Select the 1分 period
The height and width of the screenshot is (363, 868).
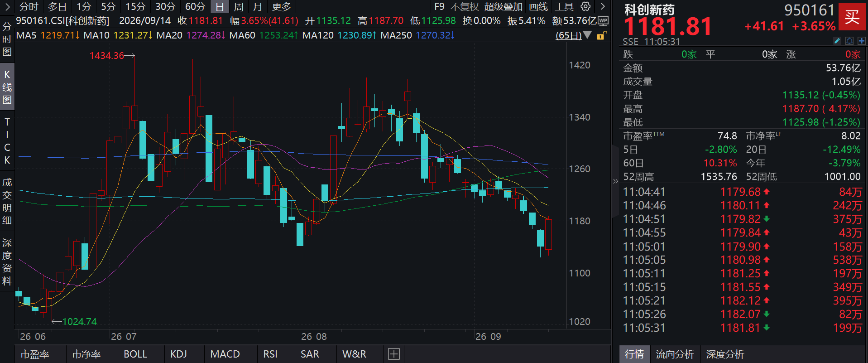(84, 6)
